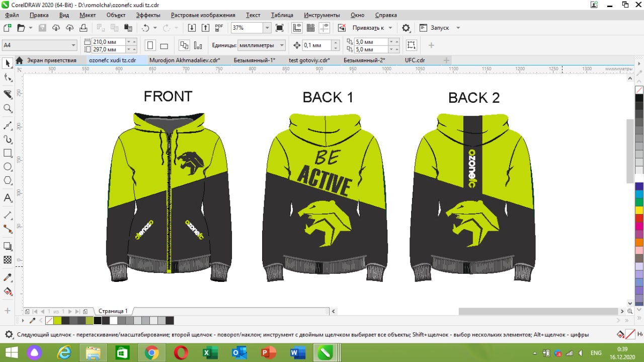Click the Open folder icon
The height and width of the screenshot is (362, 644).
pos(21,28)
